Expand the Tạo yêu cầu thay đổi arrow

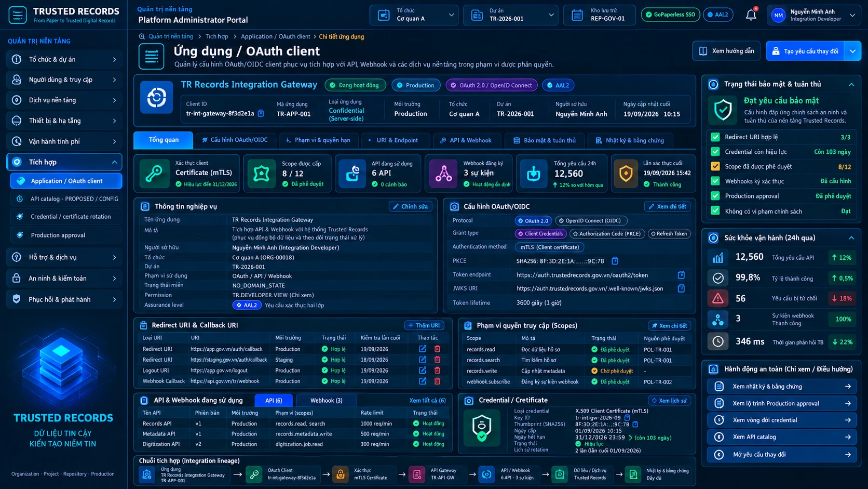coord(852,51)
